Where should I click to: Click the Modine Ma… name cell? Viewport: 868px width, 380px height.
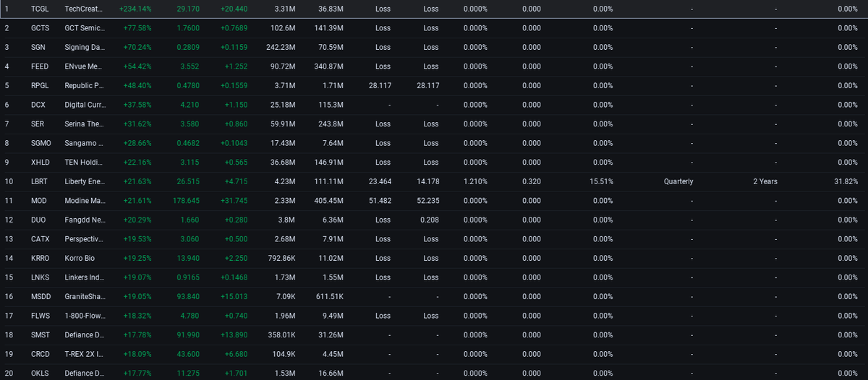pos(84,200)
